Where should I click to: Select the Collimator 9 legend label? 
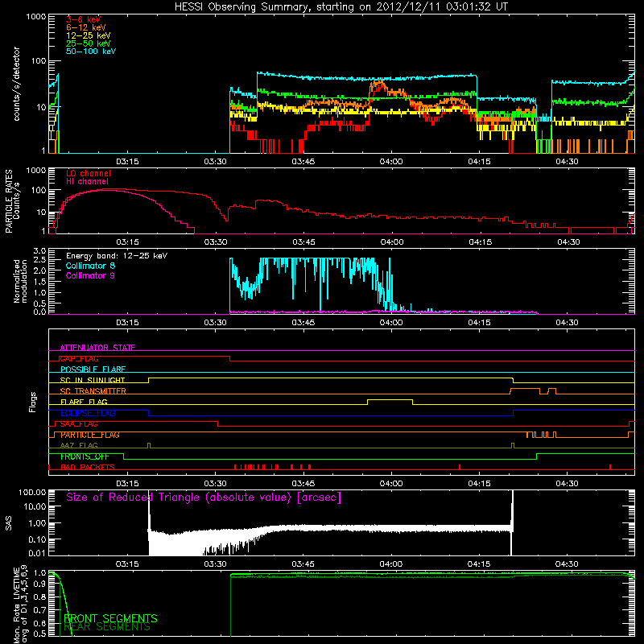point(90,275)
